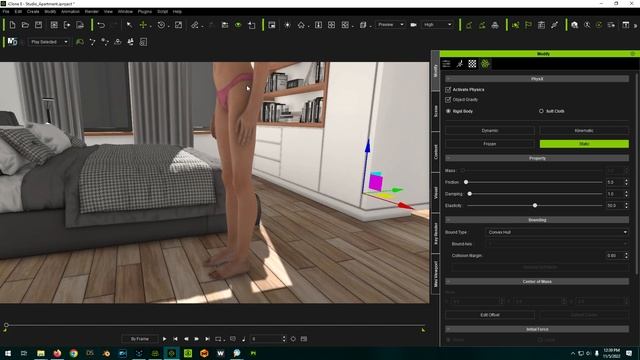Image resolution: width=640 pixels, height=360 pixels.
Task: Save the project with the floppy disk icon
Action: coord(38,25)
